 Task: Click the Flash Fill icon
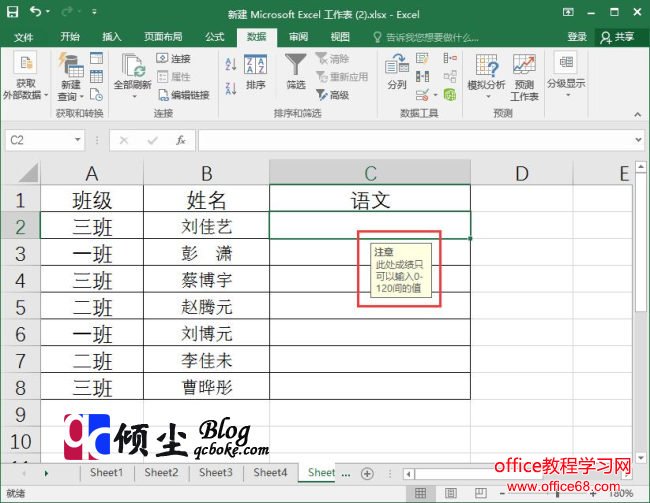(x=422, y=58)
